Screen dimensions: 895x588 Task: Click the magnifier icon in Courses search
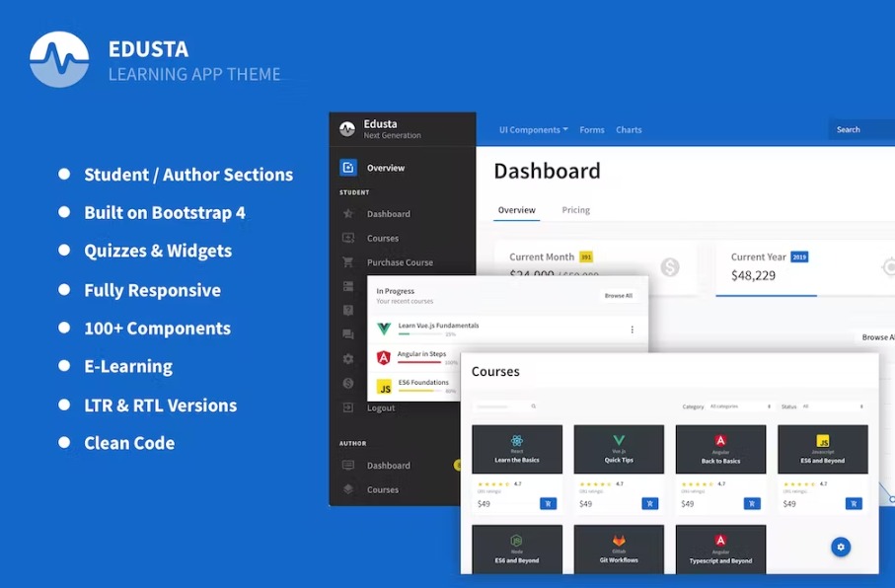pyautogui.click(x=534, y=406)
